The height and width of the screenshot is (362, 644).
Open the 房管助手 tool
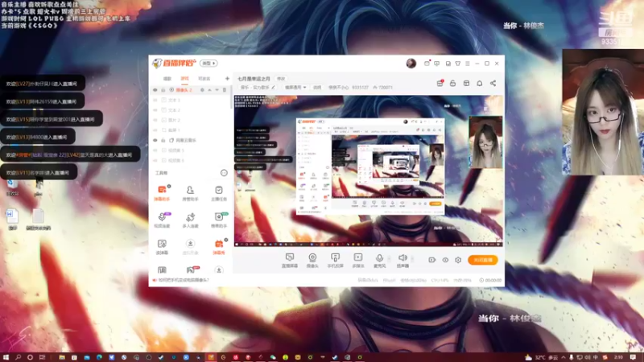pyautogui.click(x=190, y=192)
